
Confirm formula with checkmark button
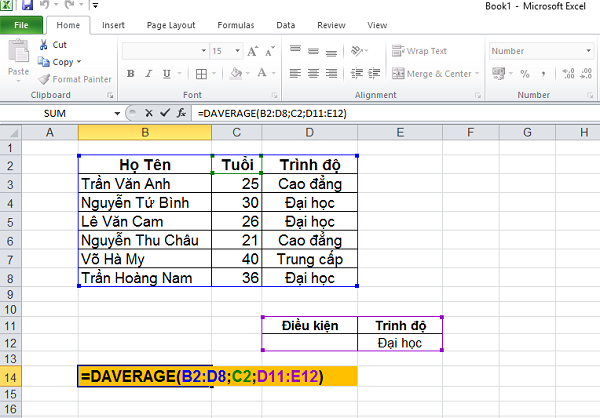tap(165, 113)
